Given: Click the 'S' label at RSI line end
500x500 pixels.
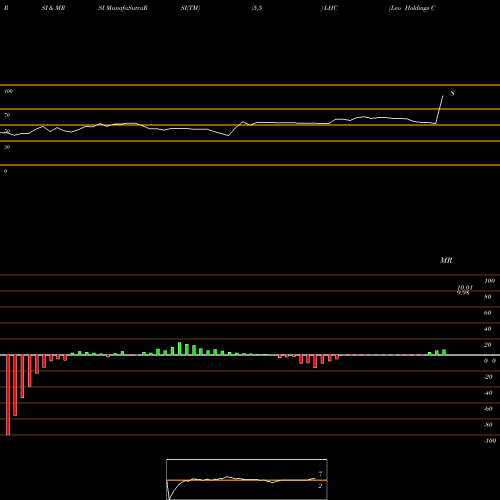Looking at the screenshot, I should tap(452, 93).
